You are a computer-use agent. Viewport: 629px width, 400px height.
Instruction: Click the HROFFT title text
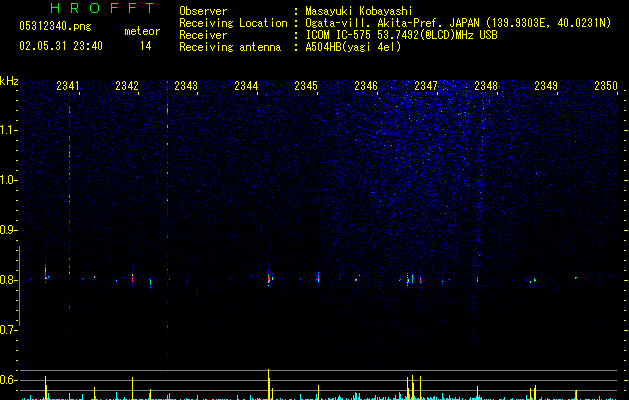pos(102,8)
